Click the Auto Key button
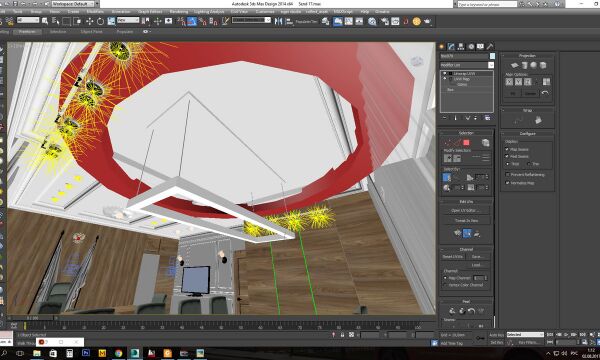Image resolution: width=600 pixels, height=360 pixels. (496, 335)
